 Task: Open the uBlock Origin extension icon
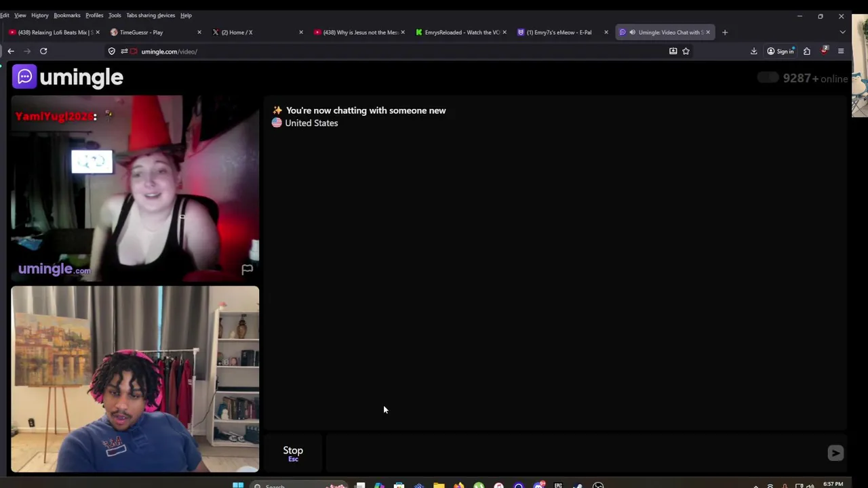point(824,51)
